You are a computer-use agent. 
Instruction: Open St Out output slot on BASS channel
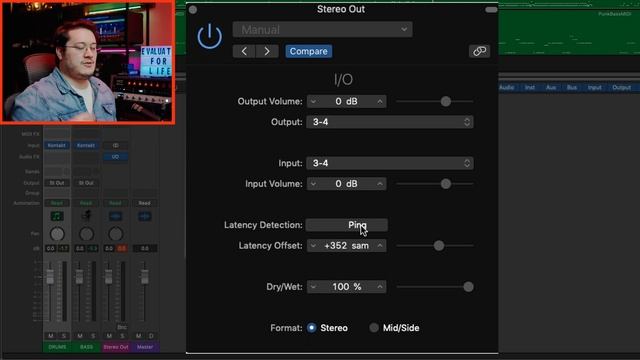click(x=86, y=183)
